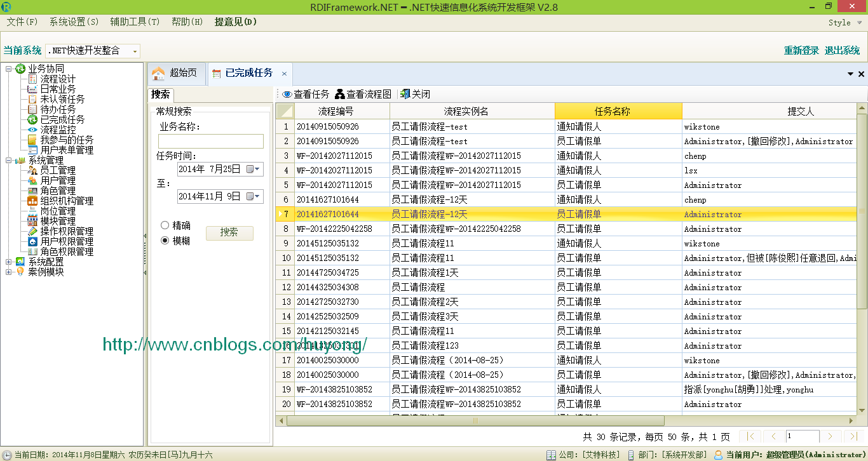Open the 文件(F) menu

[22, 22]
